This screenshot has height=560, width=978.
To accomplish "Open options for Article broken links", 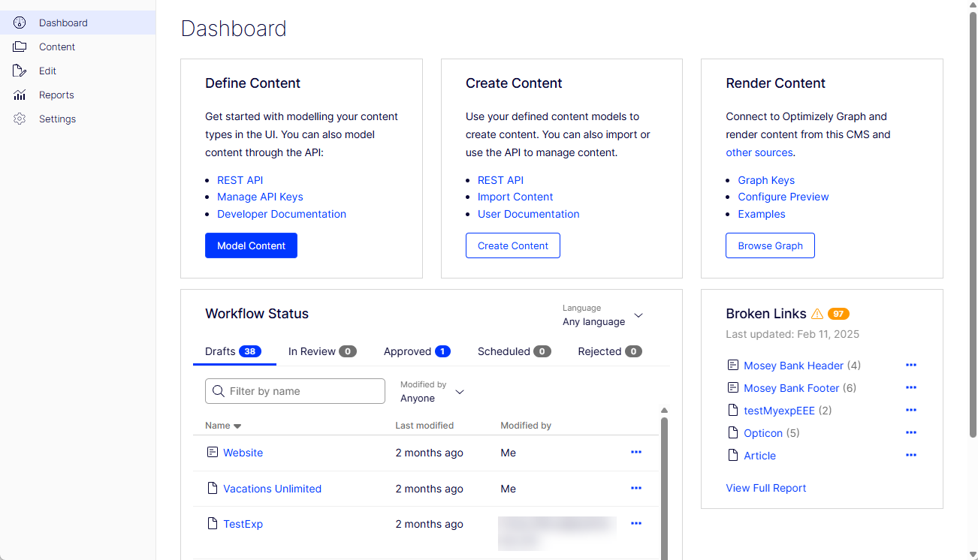I will pos(911,455).
